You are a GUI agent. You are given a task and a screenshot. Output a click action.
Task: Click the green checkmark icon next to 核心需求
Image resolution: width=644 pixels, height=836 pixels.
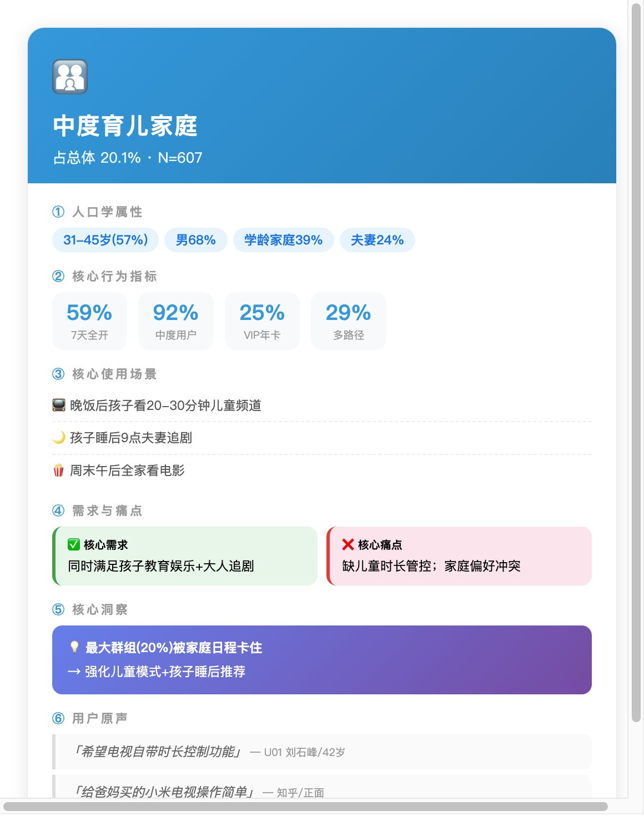[x=74, y=544]
